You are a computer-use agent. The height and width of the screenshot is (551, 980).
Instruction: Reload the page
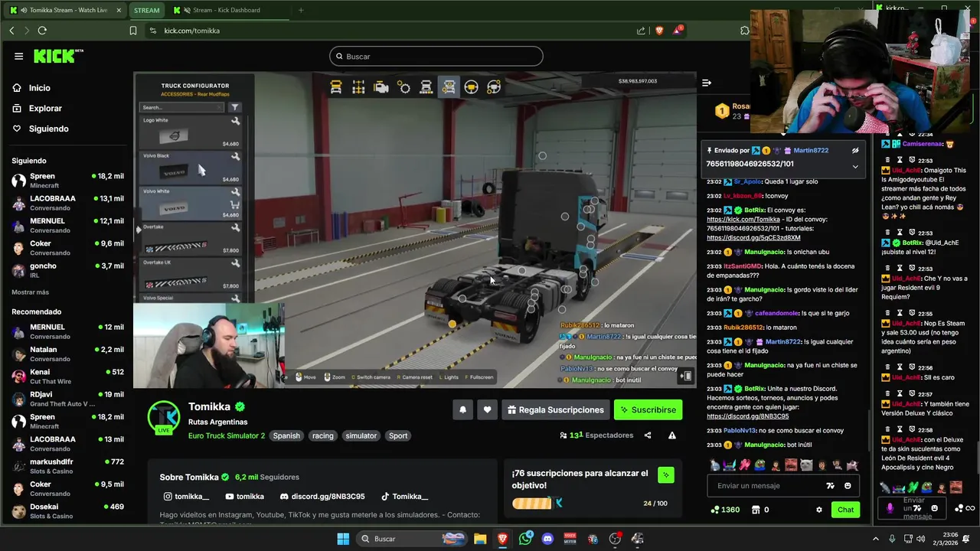(x=42, y=31)
